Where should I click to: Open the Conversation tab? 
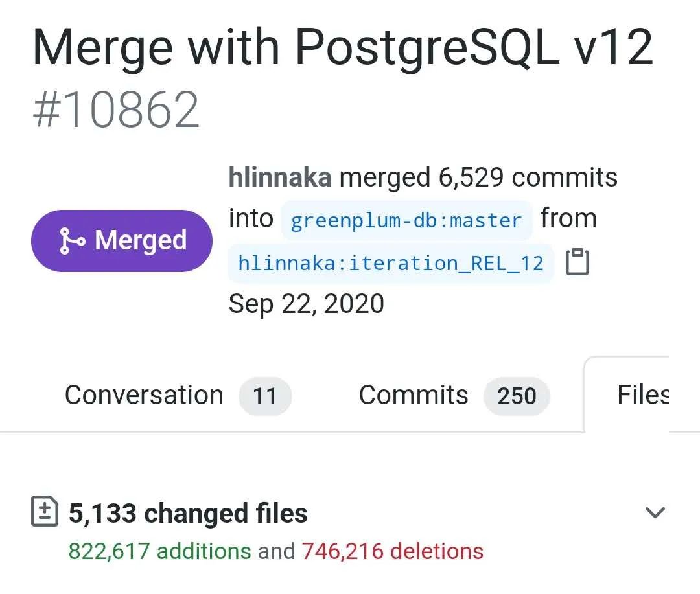tap(144, 395)
